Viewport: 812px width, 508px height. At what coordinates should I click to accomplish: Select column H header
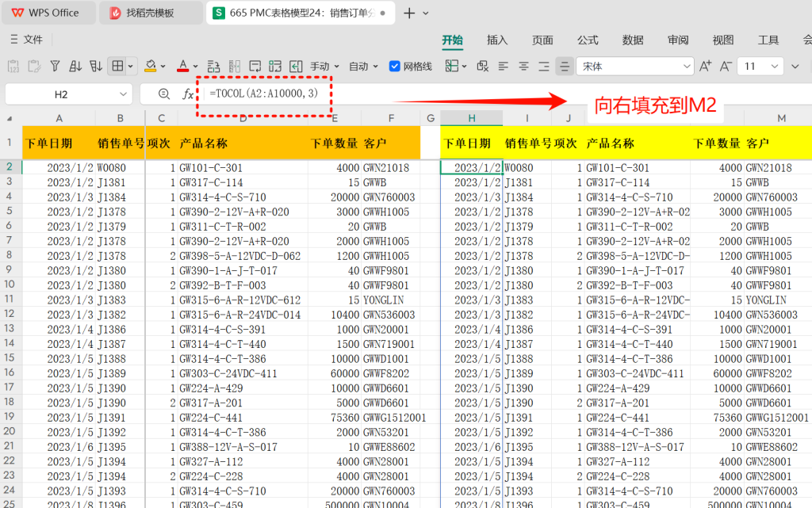coord(472,118)
